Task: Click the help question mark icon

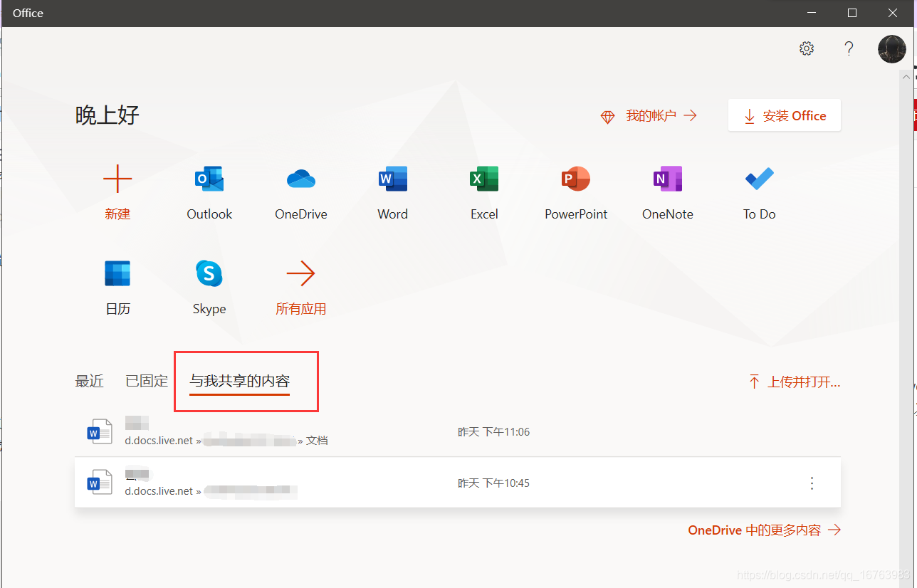Action: 849,48
